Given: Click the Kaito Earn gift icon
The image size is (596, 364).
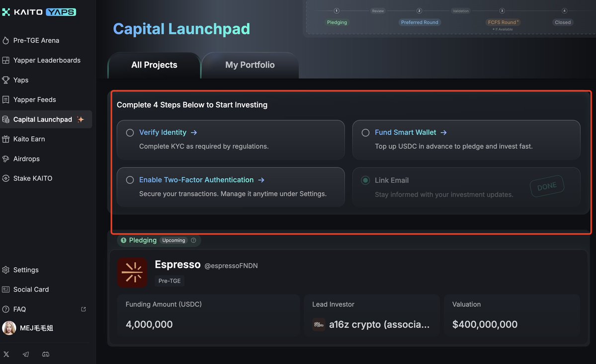Looking at the screenshot, I should pos(5,139).
